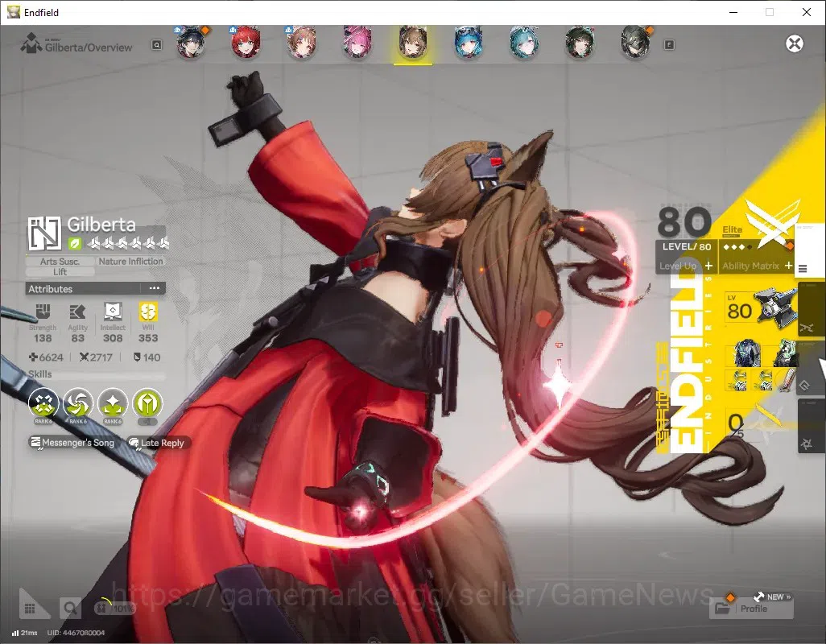Click the Arts Susc. tag
826x644 pixels.
tap(60, 261)
